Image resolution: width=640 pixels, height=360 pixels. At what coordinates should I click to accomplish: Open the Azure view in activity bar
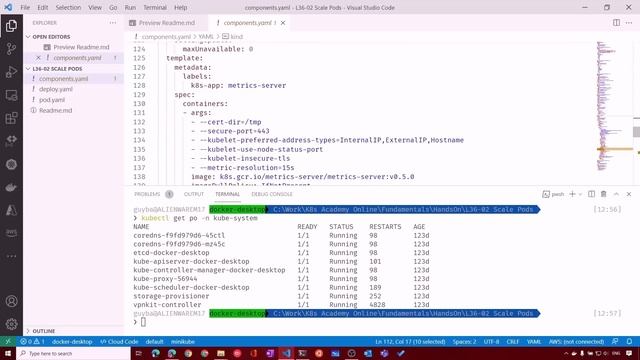pyautogui.click(x=11, y=210)
